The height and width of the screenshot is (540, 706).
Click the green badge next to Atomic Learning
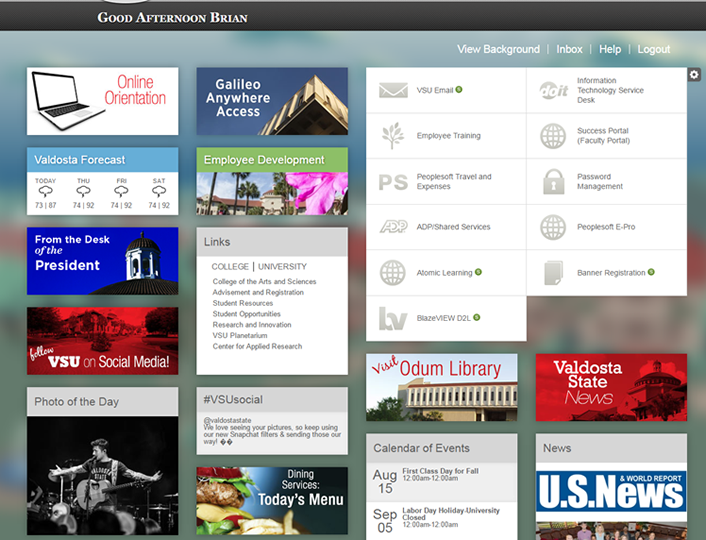[x=478, y=272]
